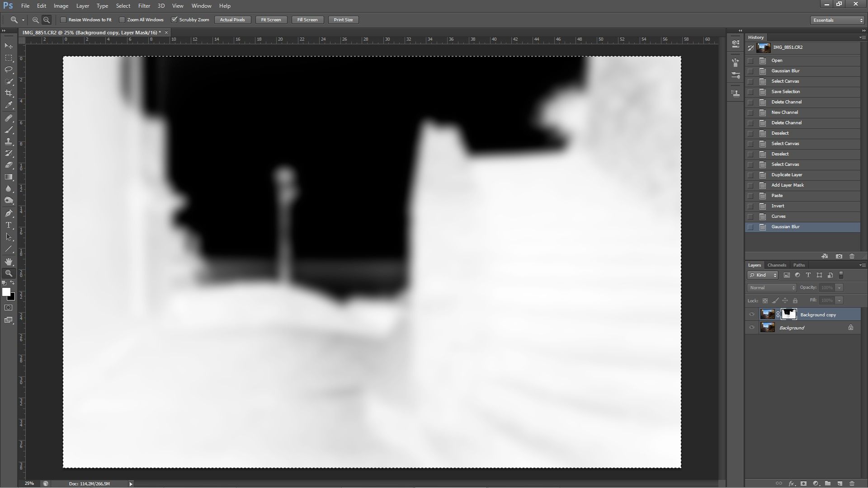The width and height of the screenshot is (868, 488).
Task: Toggle layer filter on/off switch
Action: click(x=841, y=275)
